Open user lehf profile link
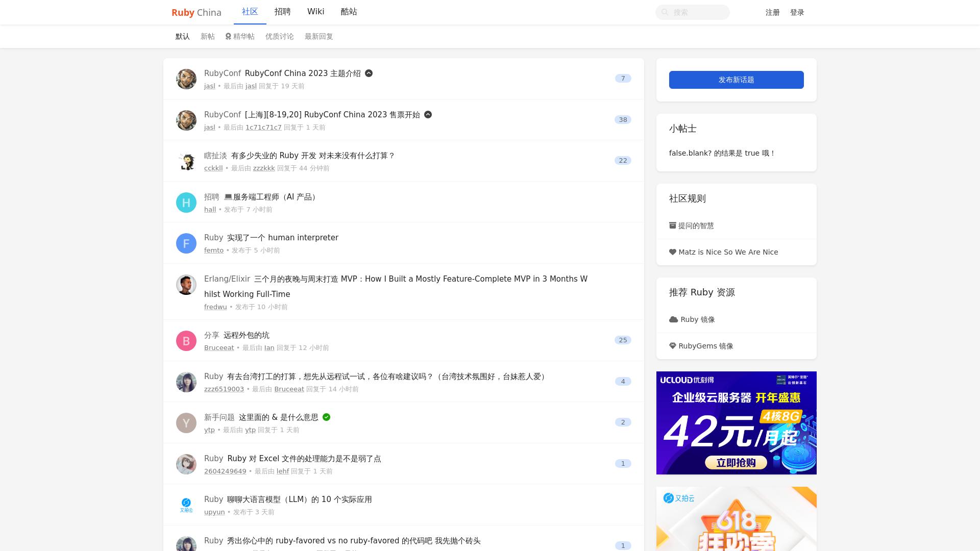The width and height of the screenshot is (980, 551). coord(283,471)
